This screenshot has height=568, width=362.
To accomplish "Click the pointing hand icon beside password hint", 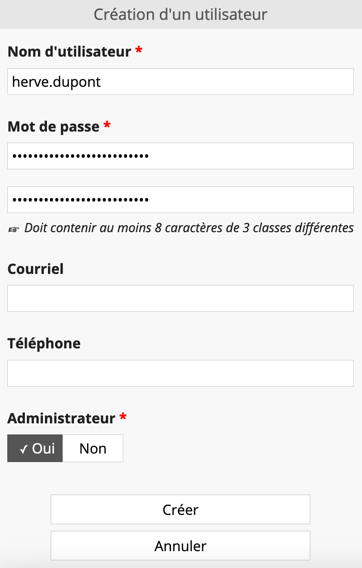I will [x=13, y=230].
